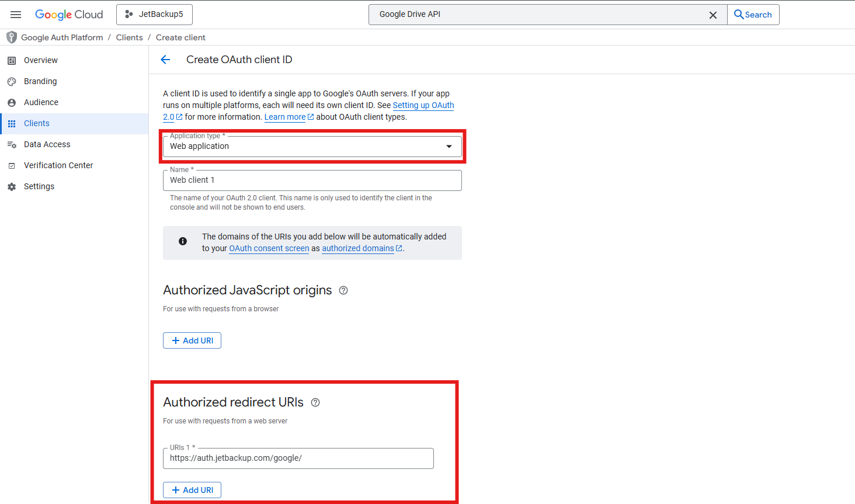Click the Google Auth Platform shield icon

[11, 37]
